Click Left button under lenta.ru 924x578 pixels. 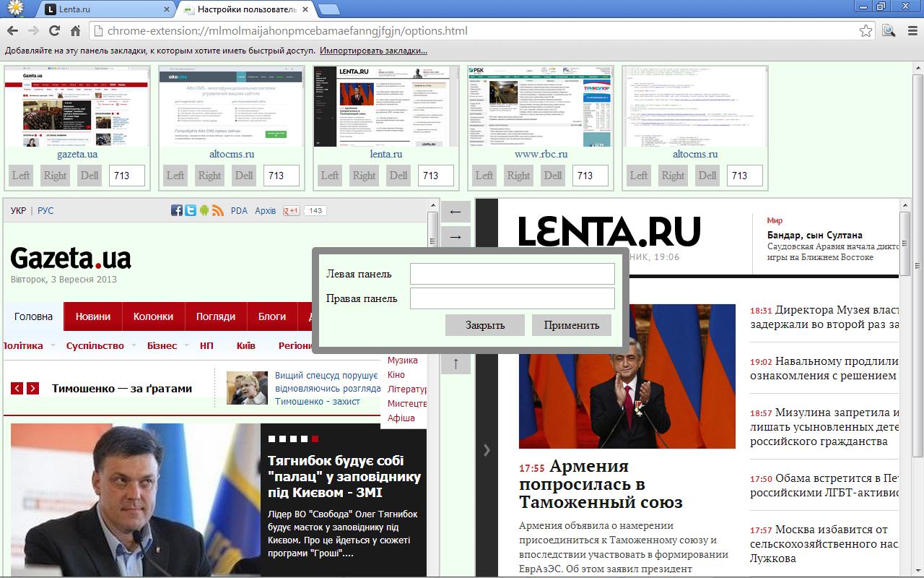pyautogui.click(x=330, y=176)
